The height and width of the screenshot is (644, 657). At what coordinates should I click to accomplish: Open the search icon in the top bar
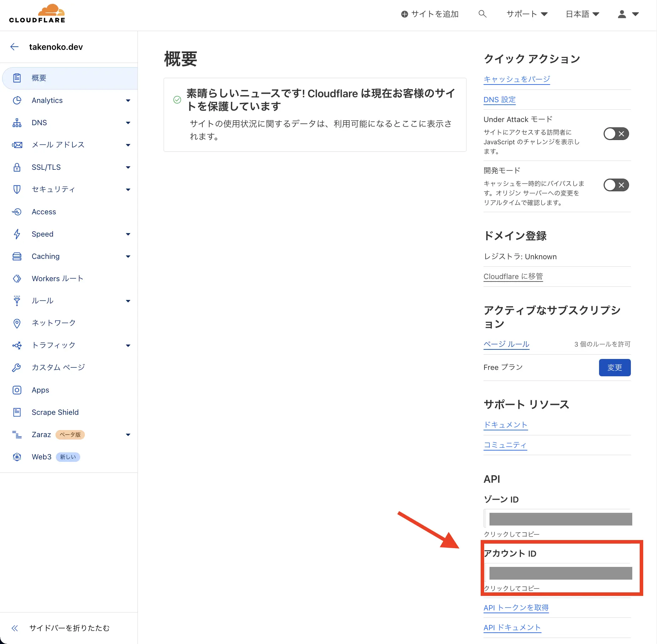pos(483,14)
